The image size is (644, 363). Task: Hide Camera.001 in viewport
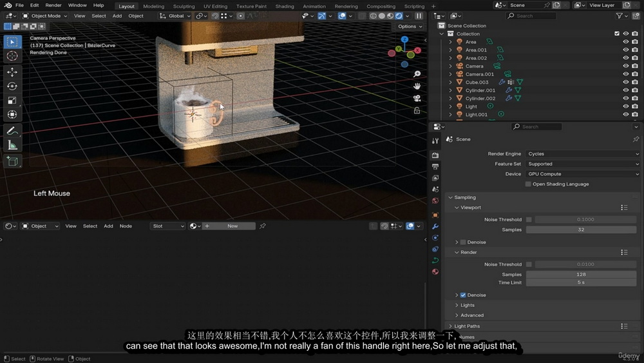pos(625,74)
